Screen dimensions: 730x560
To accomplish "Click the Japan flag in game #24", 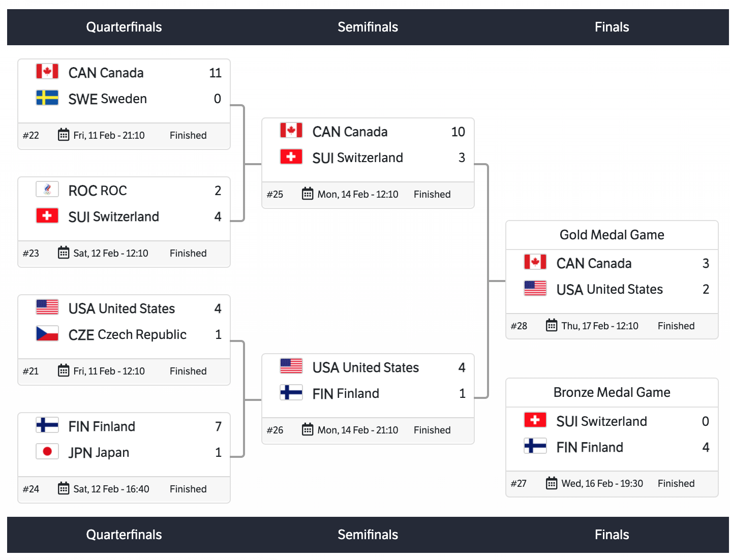I will 47,451.
